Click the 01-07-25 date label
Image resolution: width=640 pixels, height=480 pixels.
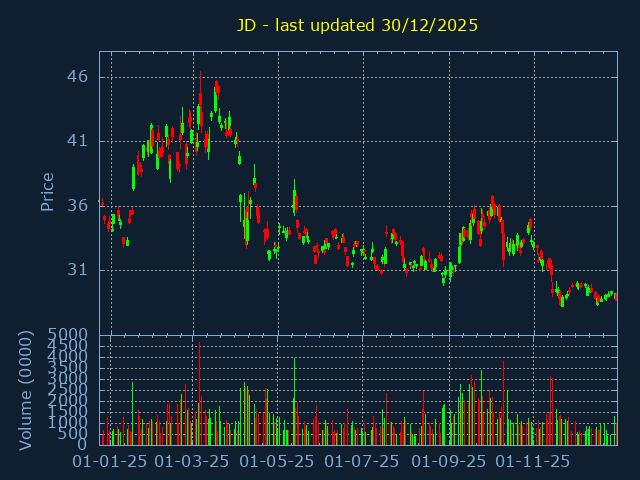pos(363,462)
